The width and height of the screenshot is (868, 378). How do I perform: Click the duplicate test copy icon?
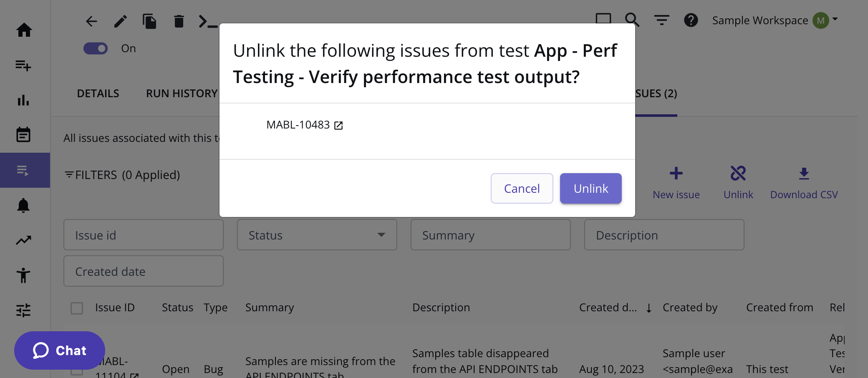coord(149,21)
